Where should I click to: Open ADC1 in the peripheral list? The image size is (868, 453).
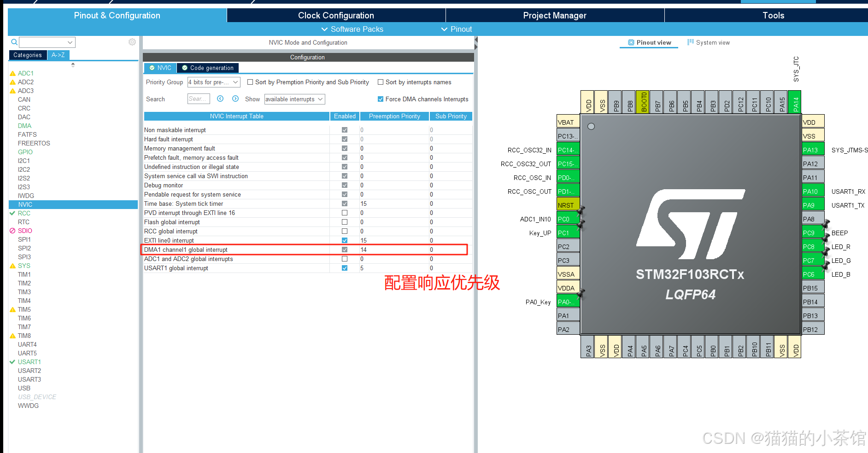coord(26,73)
